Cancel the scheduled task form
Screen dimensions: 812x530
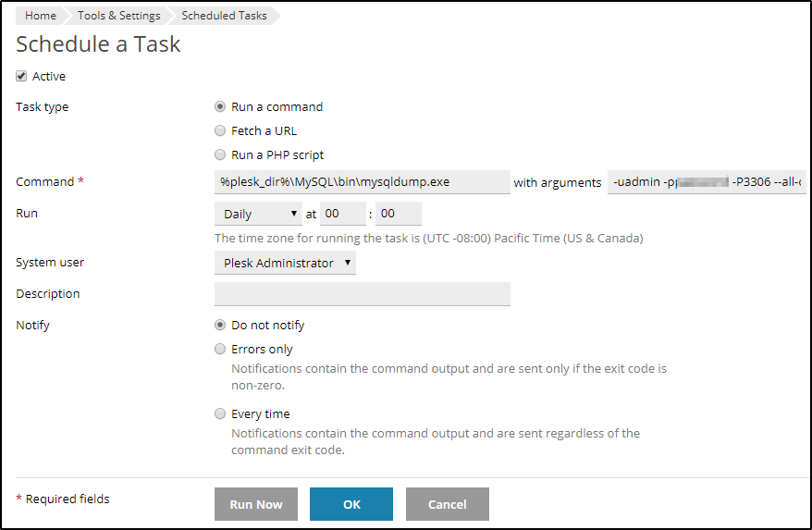click(447, 504)
